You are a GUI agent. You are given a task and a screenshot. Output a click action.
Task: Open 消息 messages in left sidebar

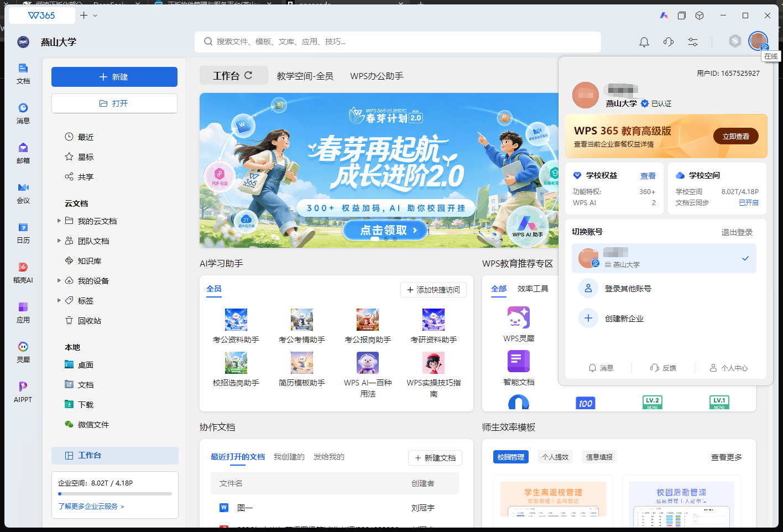pyautogui.click(x=23, y=113)
